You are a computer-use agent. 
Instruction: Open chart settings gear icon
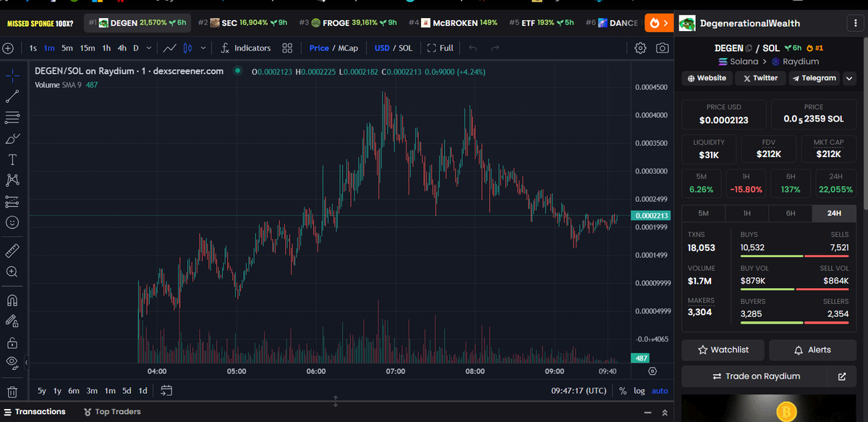pyautogui.click(x=640, y=48)
